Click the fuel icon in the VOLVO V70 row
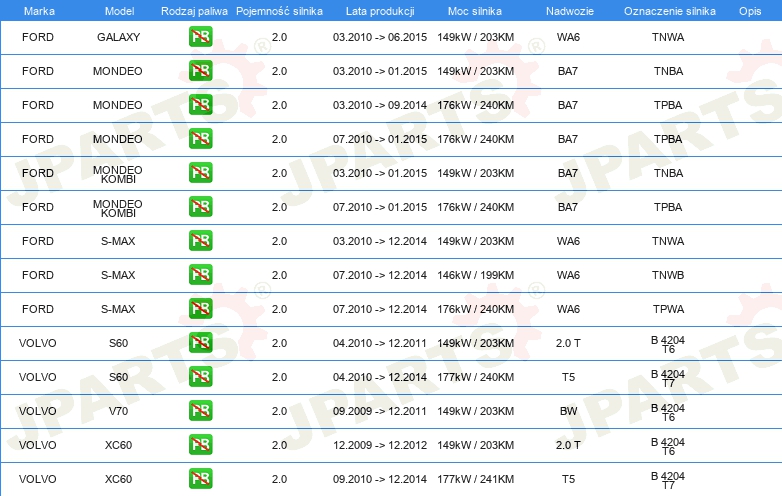The image size is (782, 496). pos(200,410)
